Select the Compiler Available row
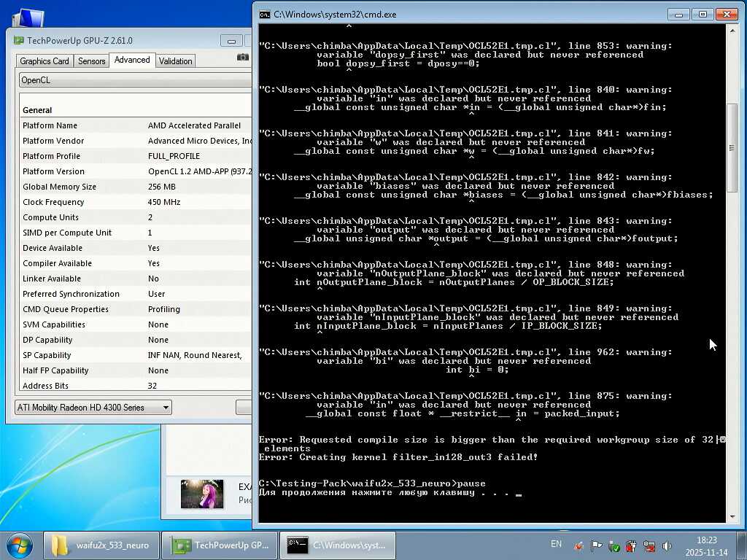Image resolution: width=747 pixels, height=560 pixels. [136, 263]
